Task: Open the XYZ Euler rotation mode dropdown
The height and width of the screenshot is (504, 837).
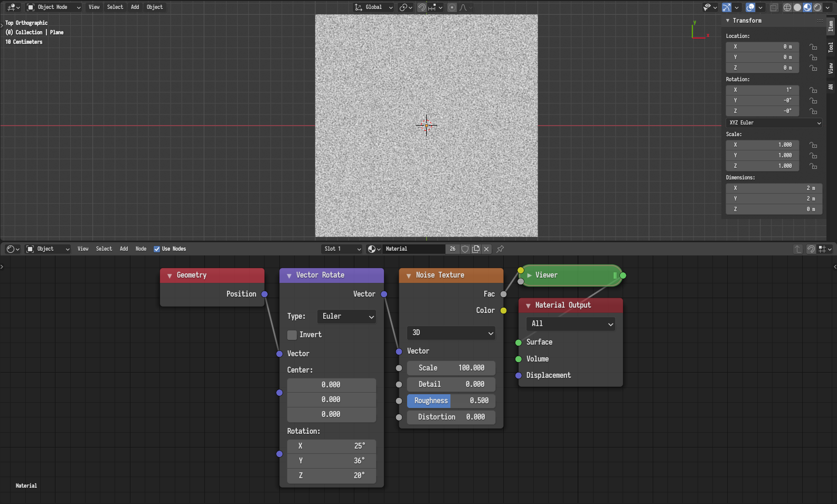Action: [774, 123]
